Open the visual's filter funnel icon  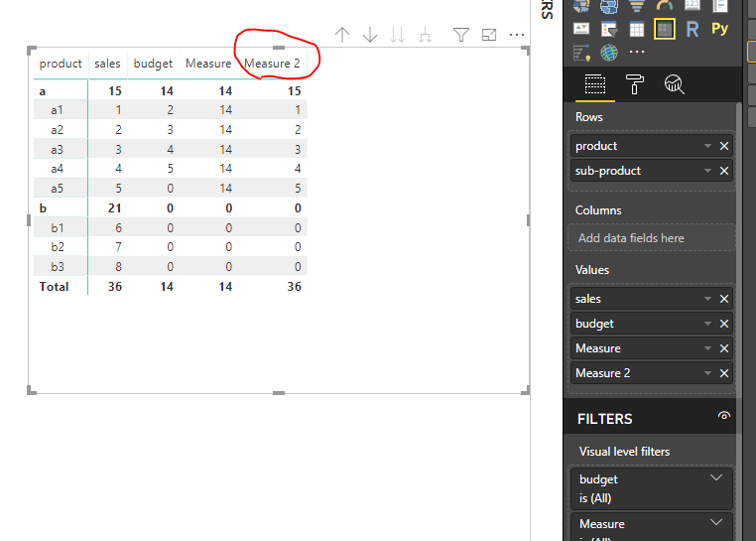click(x=461, y=35)
